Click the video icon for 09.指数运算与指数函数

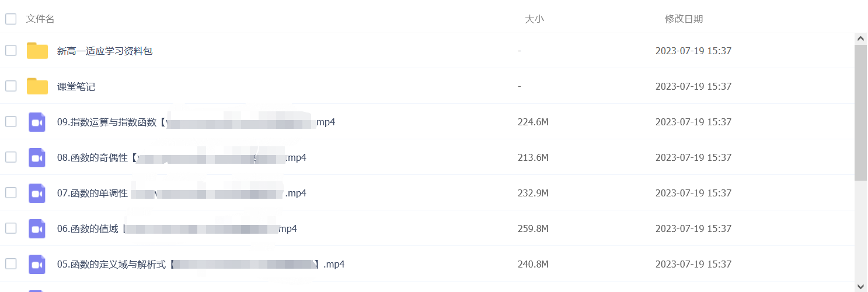(x=37, y=122)
